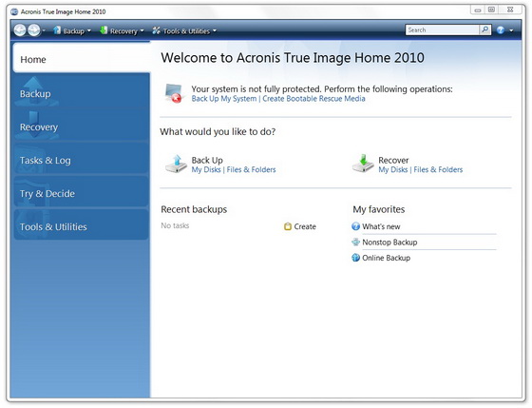Open Try & Decide in sidebar
The image size is (532, 408).
click(82, 192)
